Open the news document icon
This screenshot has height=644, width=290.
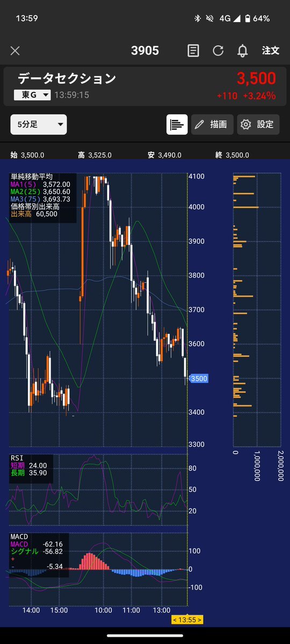click(193, 51)
